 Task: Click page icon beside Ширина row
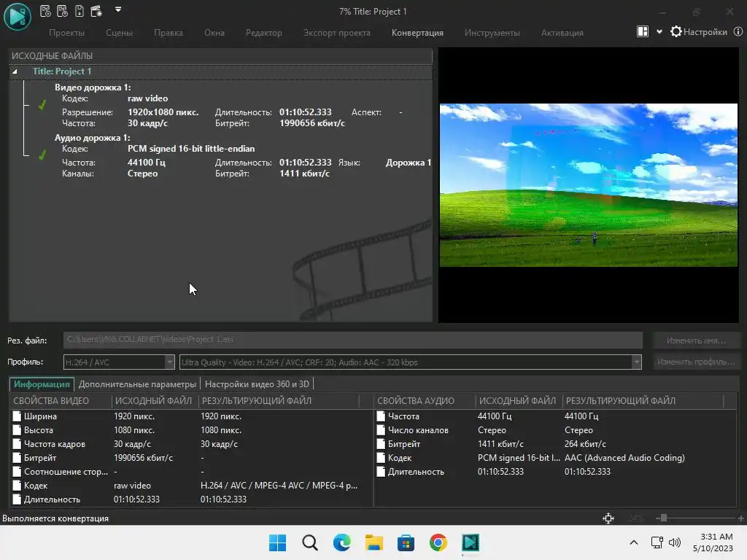coord(17,416)
